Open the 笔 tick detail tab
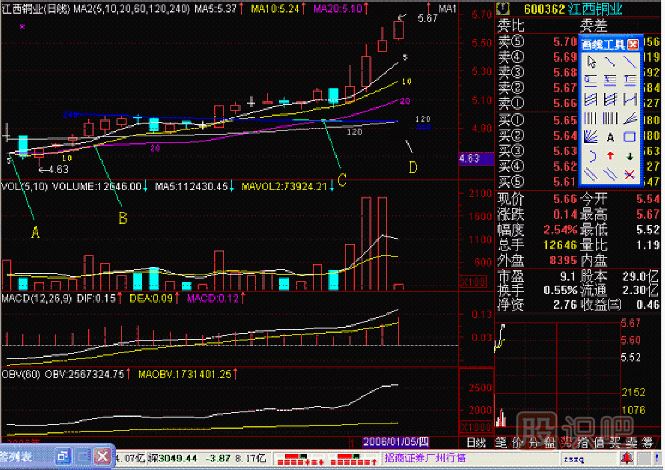The image size is (665, 470). pyautogui.click(x=500, y=442)
